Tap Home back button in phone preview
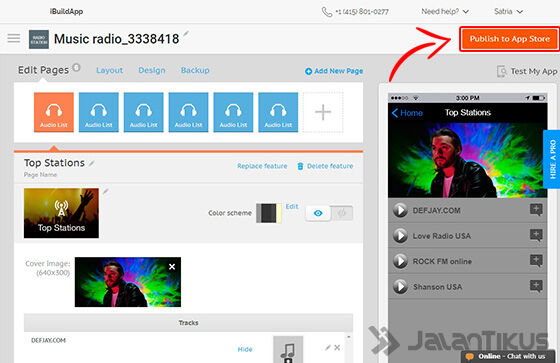The image size is (560, 363). [407, 113]
